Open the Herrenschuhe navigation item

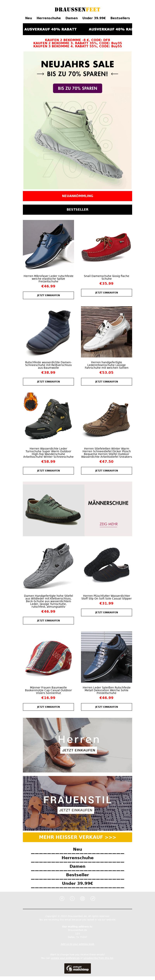[49, 18]
